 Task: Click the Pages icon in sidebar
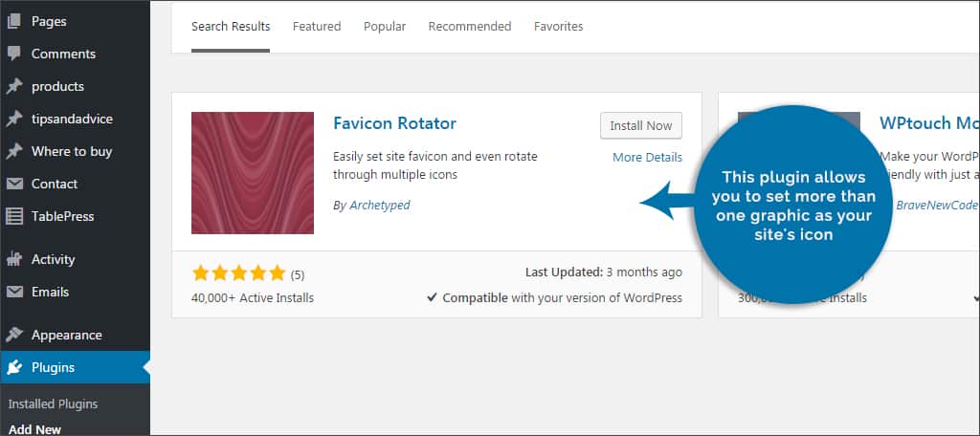click(13, 21)
